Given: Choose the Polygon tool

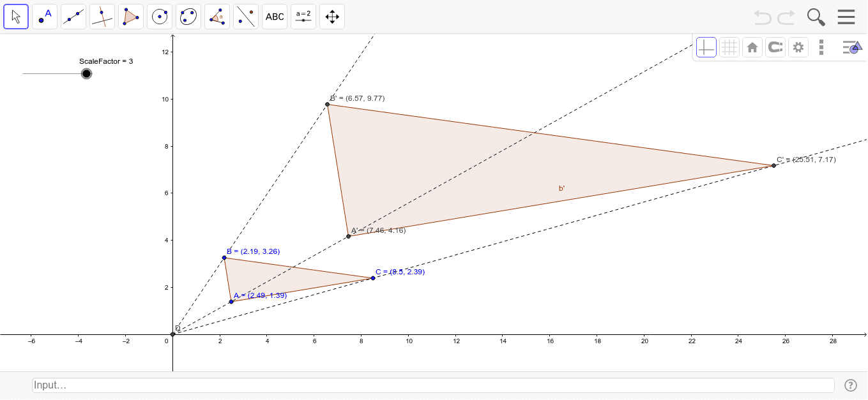Looking at the screenshot, I should coord(130,16).
